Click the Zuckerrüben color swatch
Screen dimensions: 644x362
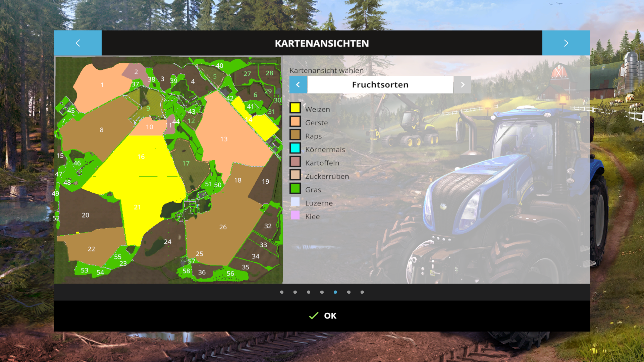[x=295, y=175]
